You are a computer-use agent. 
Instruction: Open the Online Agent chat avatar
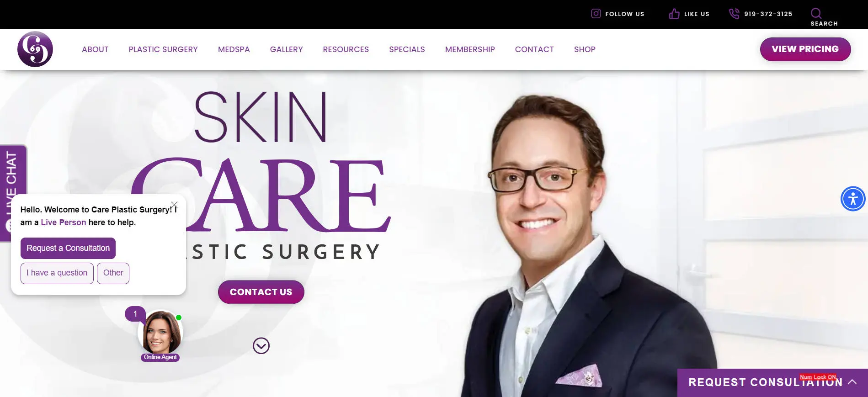160,333
